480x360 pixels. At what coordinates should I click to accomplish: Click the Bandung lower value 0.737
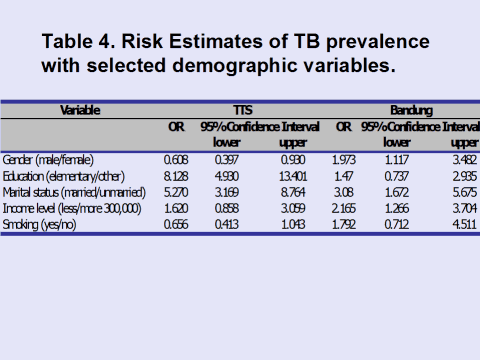pyautogui.click(x=397, y=176)
